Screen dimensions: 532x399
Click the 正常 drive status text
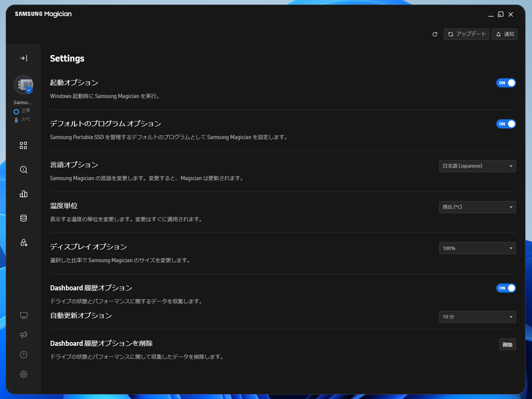(x=26, y=111)
